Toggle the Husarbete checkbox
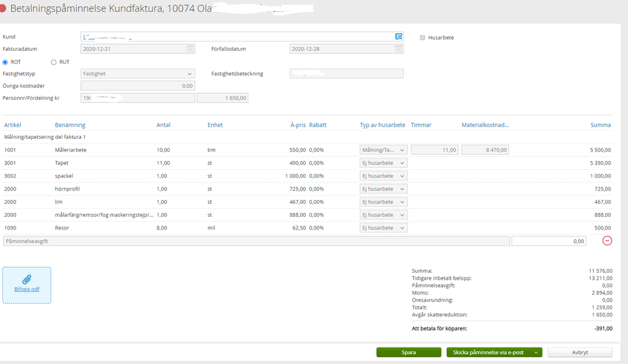 coord(422,38)
